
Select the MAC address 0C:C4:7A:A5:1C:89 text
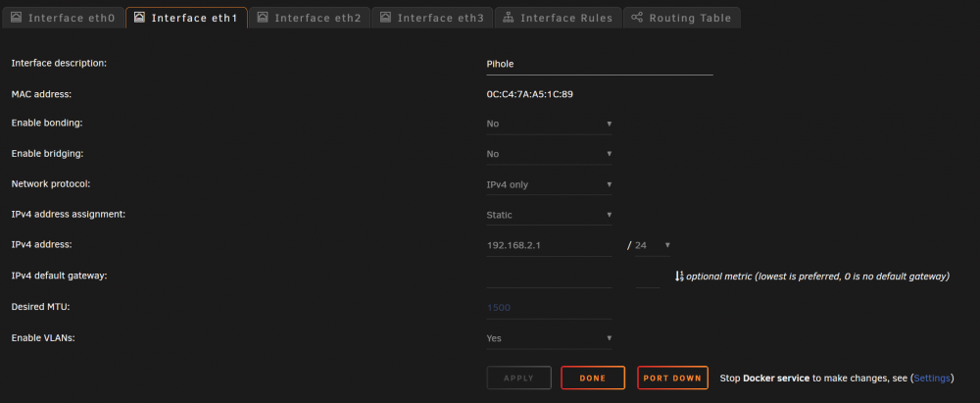(x=530, y=94)
